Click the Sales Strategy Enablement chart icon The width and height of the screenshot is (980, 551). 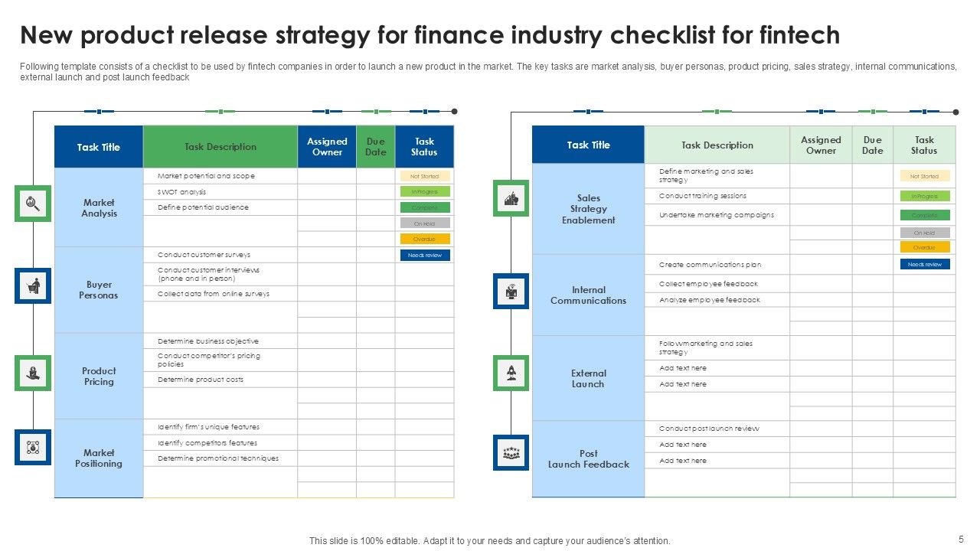(x=511, y=199)
